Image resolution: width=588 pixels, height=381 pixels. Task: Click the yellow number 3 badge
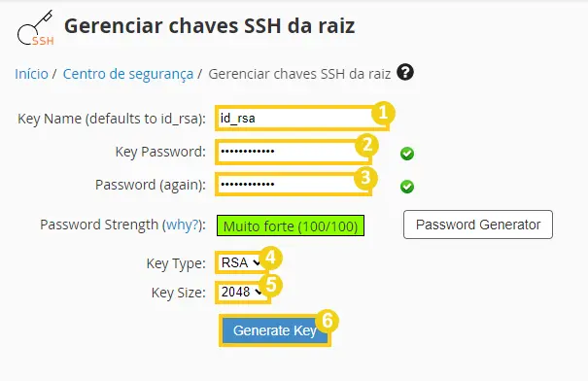(365, 177)
